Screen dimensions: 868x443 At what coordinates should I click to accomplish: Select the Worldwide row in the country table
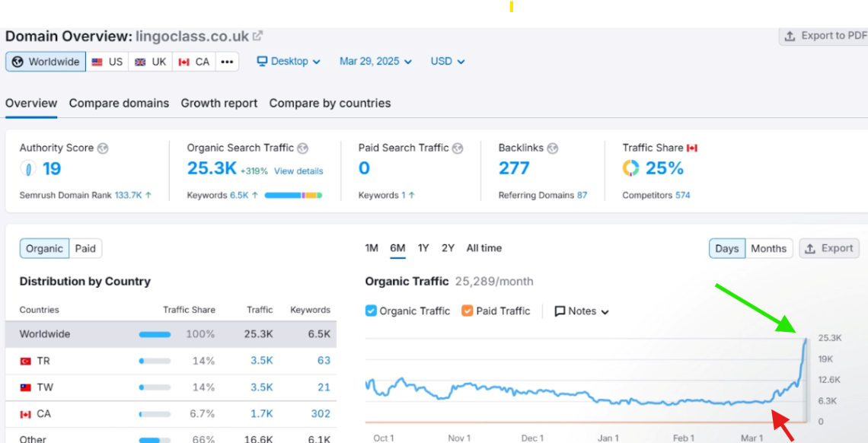point(171,335)
